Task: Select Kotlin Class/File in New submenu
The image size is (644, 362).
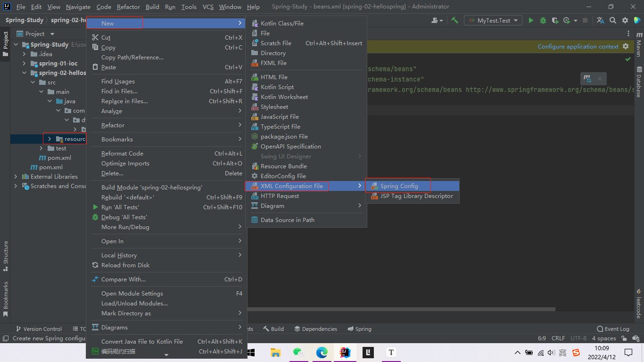Action: coord(306,23)
